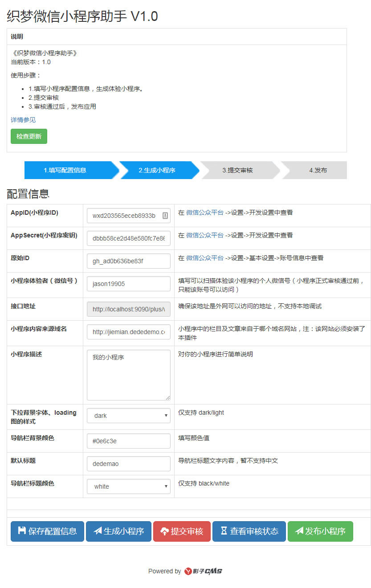This screenshot has width=371, height=588.
Task: Open the 导航栏标题颜色 white dropdown
Action: tap(128, 486)
